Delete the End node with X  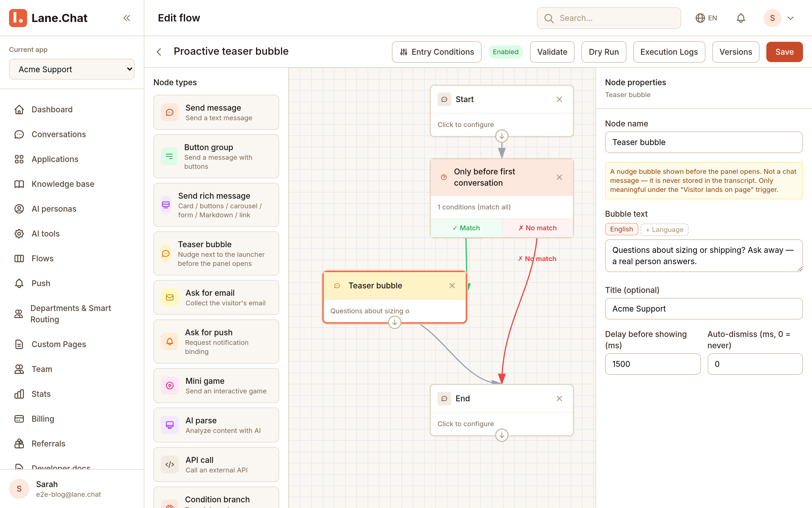point(559,398)
